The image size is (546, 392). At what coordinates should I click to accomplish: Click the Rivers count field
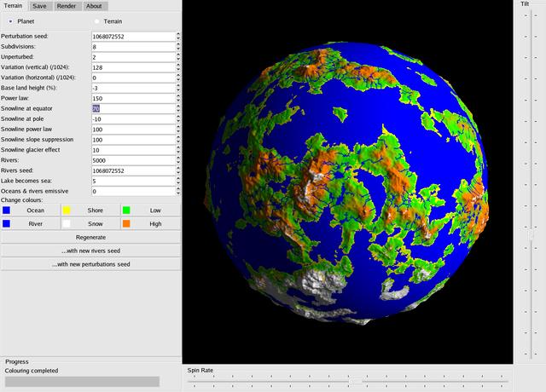tap(133, 160)
